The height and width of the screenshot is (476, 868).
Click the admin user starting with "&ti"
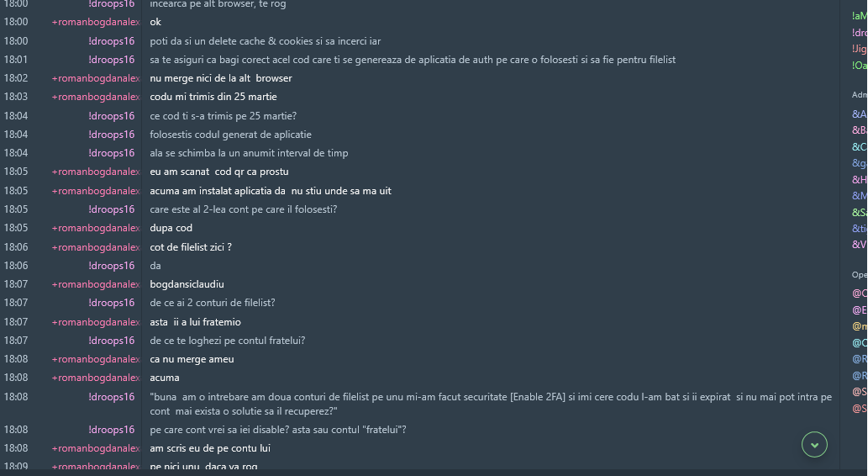tap(859, 228)
